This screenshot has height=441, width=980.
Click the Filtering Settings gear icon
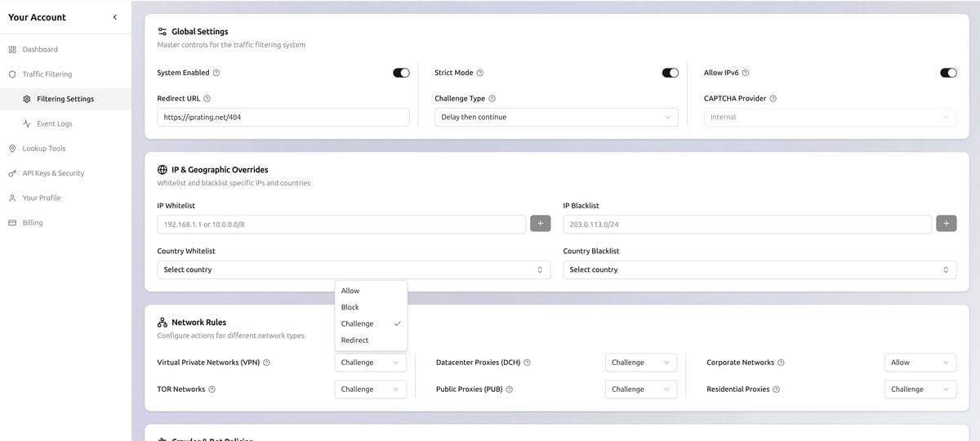coord(27,99)
